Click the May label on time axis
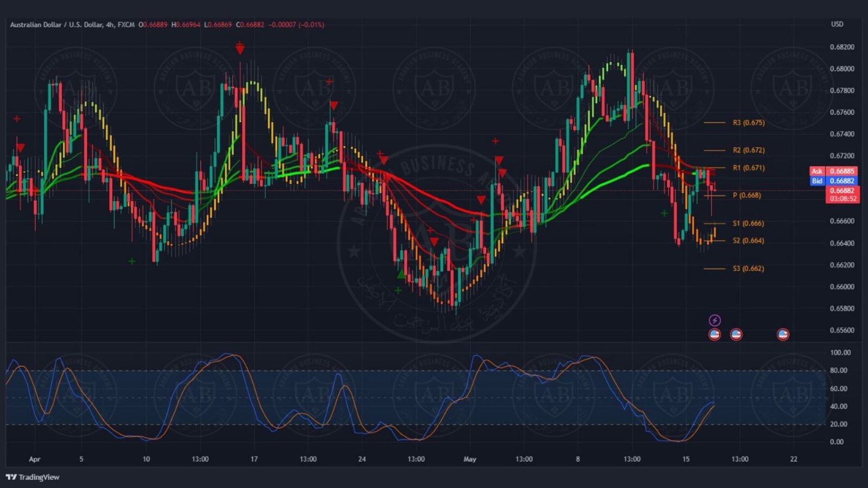Screen dimensions: 868x488 click(x=470, y=460)
